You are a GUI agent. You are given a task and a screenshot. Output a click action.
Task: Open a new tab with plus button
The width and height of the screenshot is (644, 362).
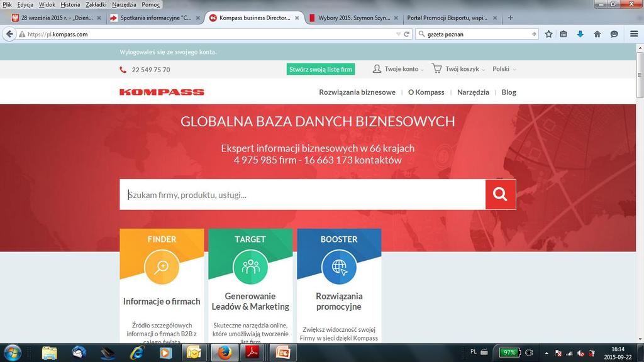[x=511, y=18]
